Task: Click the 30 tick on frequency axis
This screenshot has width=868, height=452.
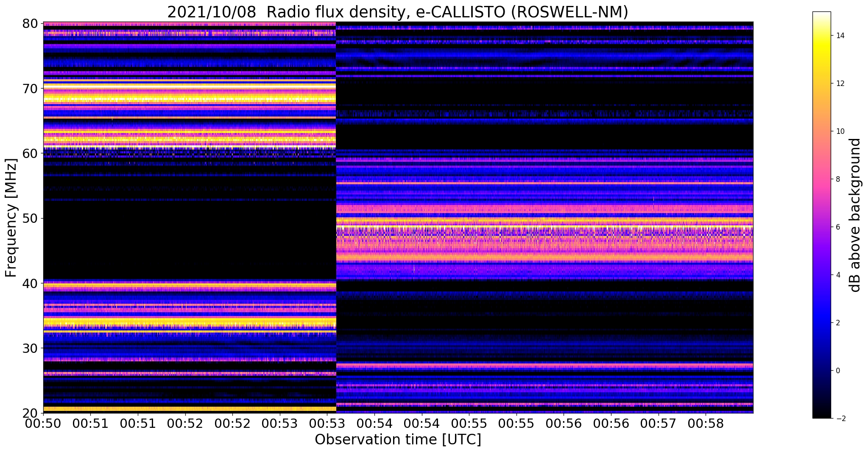Action: (x=30, y=348)
